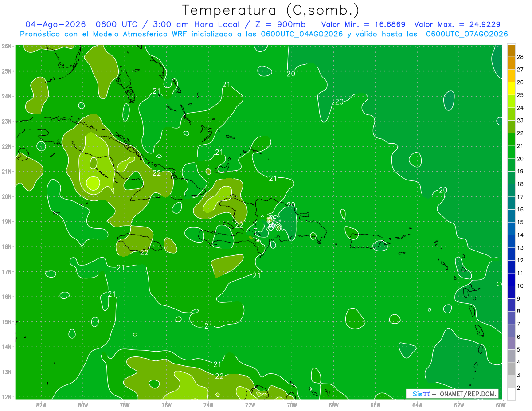Click the 13N latitude axis label
532x411 pixels.
(x=7, y=372)
